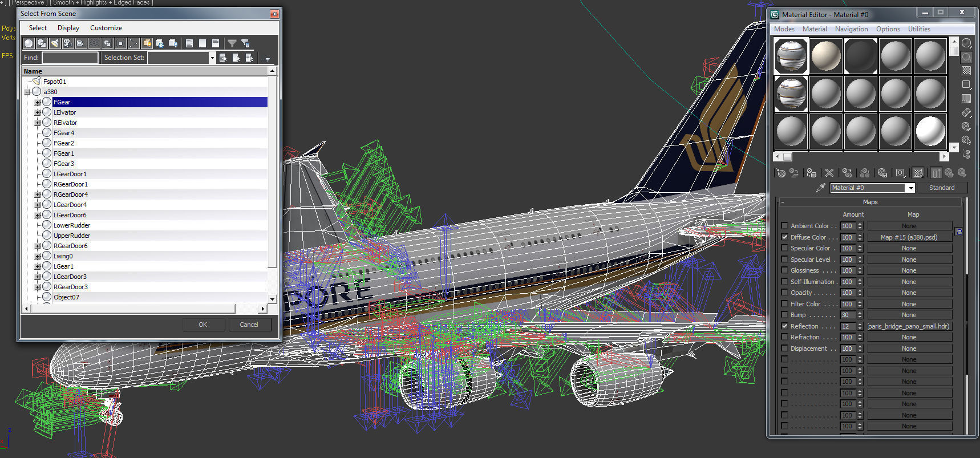The height and width of the screenshot is (458, 980).
Task: Open Select menu in Select From Scene
Action: click(x=38, y=28)
